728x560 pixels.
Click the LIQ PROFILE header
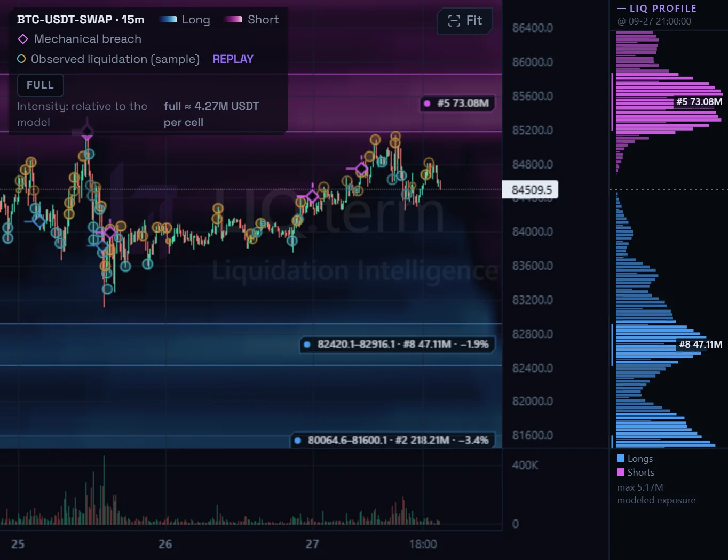pyautogui.click(x=657, y=9)
